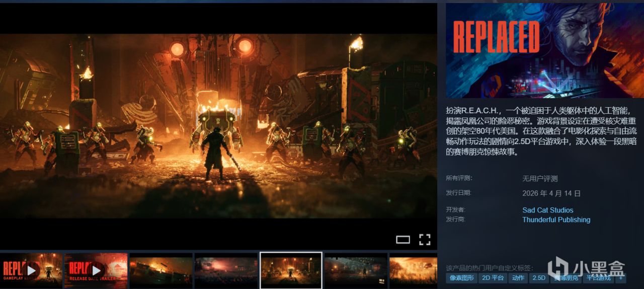Open developer Sad Cat Studios link
Image resolution: width=644 pixels, height=289 pixels.
[x=547, y=210]
